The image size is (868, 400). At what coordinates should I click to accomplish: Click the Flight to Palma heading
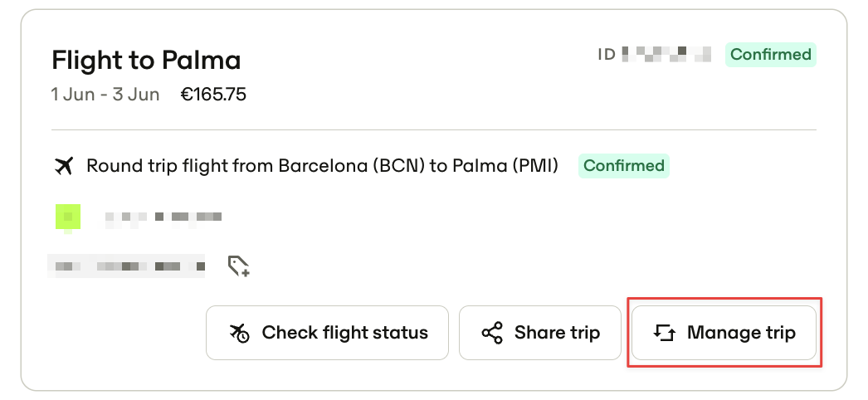pos(146,60)
